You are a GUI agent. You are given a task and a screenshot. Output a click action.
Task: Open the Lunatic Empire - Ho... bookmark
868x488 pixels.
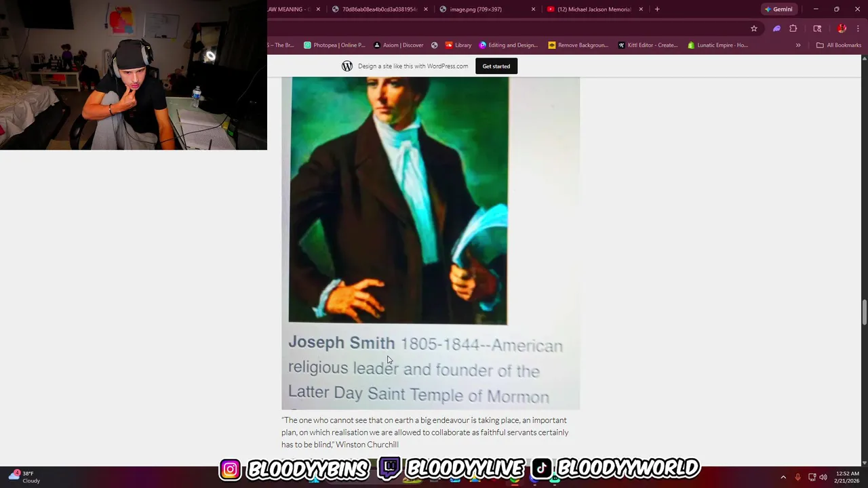718,45
